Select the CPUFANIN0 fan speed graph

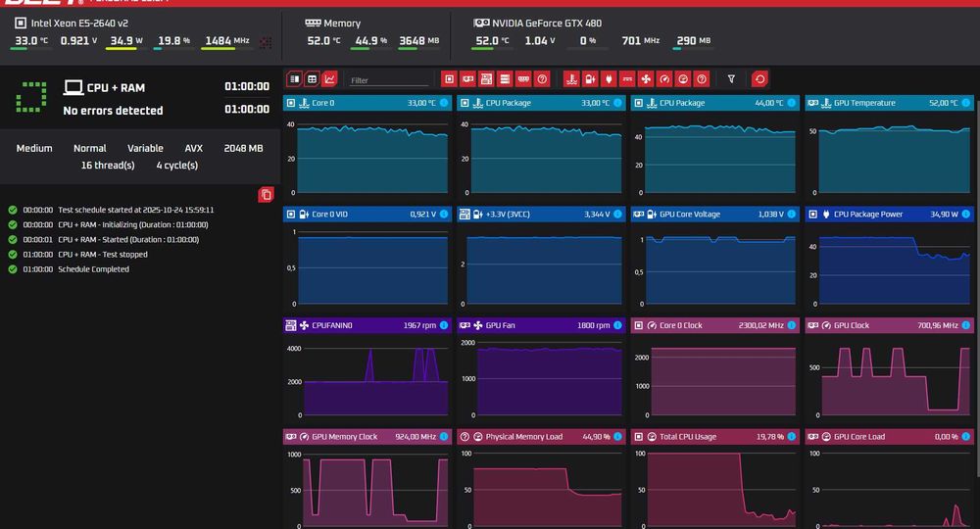[x=367, y=368]
